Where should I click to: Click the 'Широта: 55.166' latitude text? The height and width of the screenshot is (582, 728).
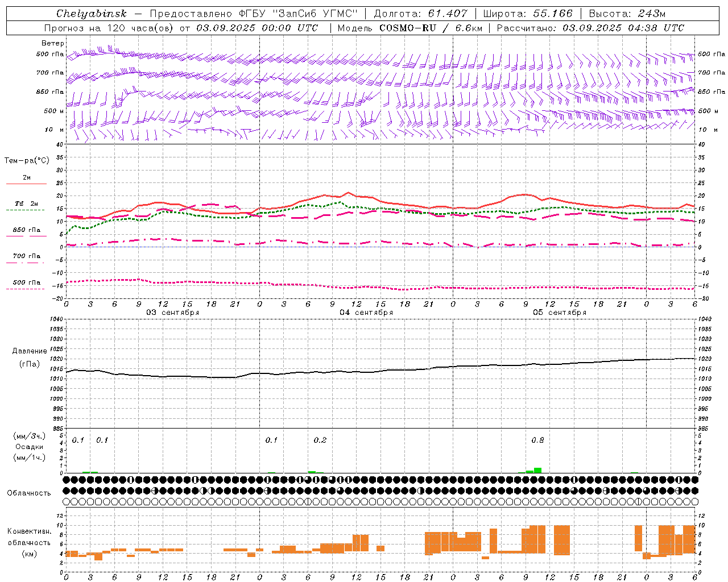click(x=528, y=14)
